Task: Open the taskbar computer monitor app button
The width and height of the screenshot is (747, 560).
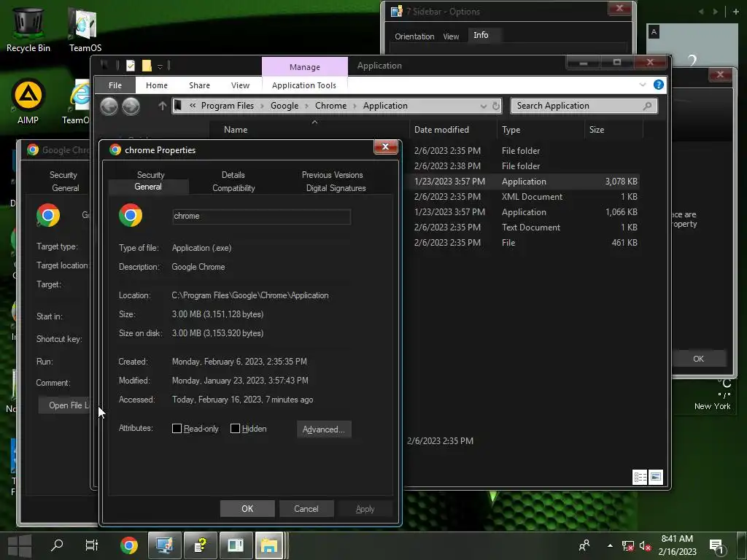Action: (164, 545)
